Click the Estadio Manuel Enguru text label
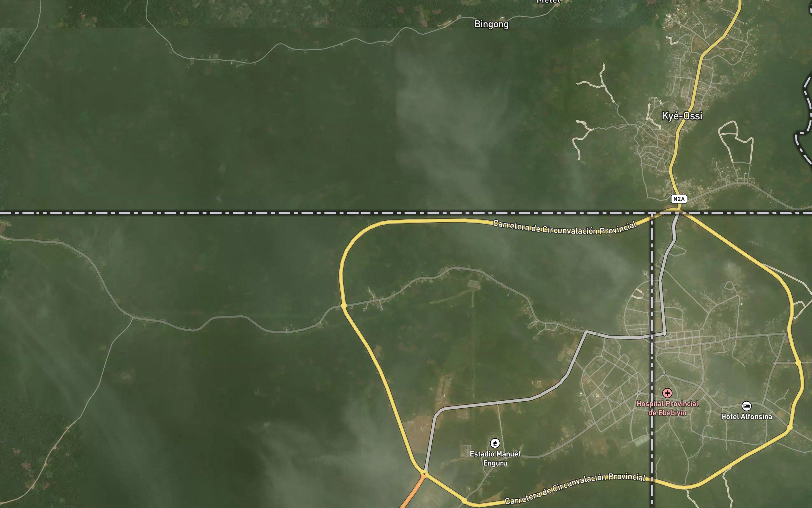This screenshot has width=812, height=508. 495,458
